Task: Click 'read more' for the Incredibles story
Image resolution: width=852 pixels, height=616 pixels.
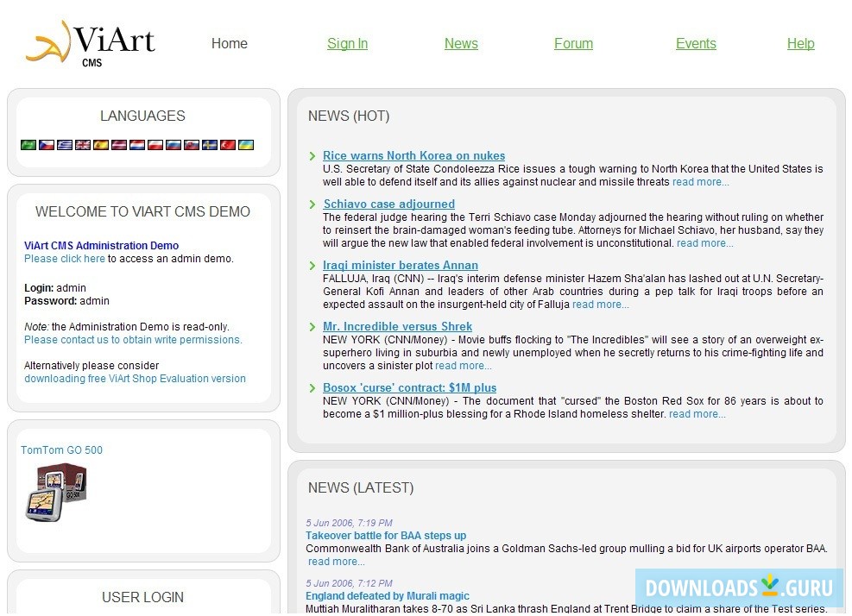Action: pyautogui.click(x=464, y=366)
